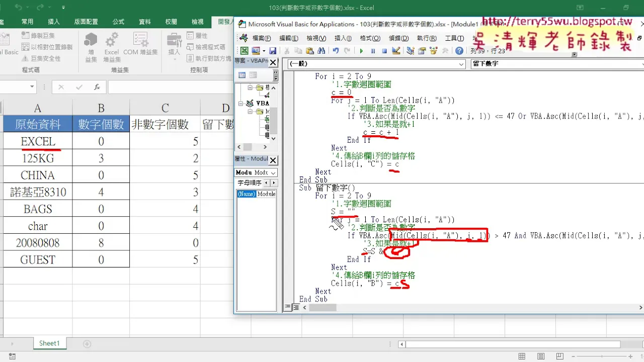The width and height of the screenshot is (644, 362).
Task: Click 檢視程式碼 view code button
Action: (x=205, y=47)
